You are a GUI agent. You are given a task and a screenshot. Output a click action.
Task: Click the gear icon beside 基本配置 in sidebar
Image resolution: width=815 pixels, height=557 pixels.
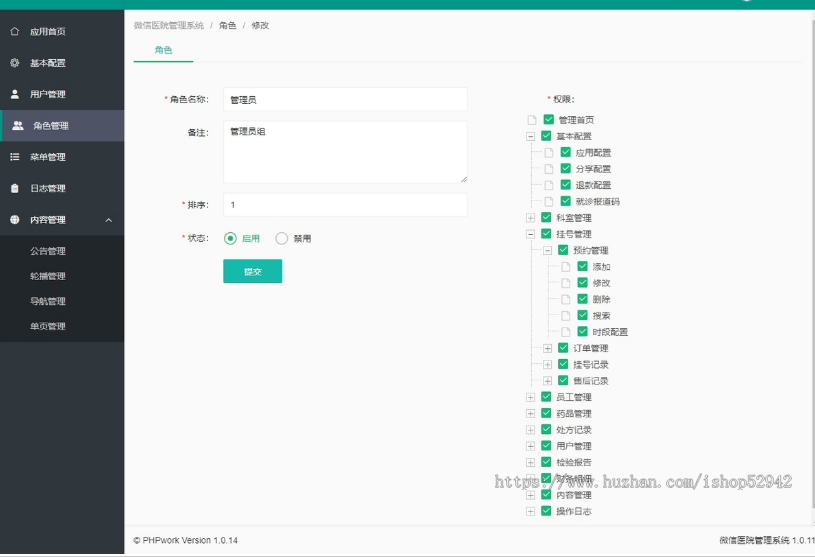pos(15,63)
